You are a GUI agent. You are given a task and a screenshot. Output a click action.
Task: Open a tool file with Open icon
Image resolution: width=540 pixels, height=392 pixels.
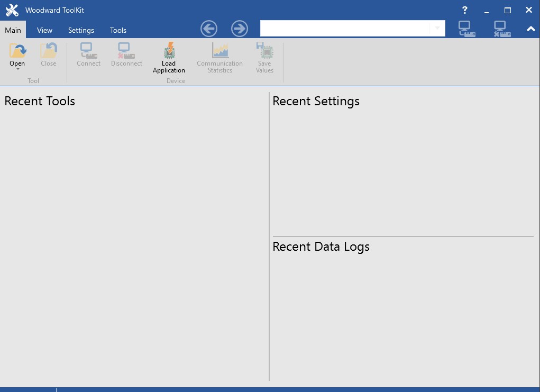[x=17, y=51]
